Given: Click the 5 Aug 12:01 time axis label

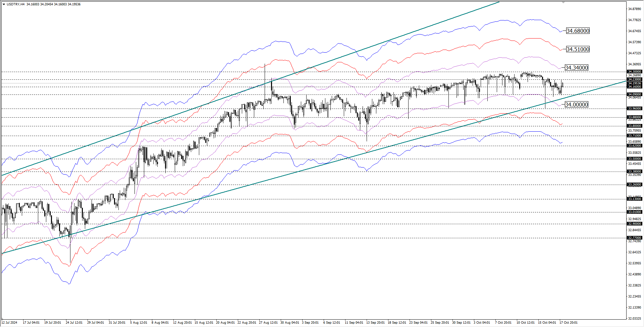Looking at the screenshot, I should click(139, 323).
